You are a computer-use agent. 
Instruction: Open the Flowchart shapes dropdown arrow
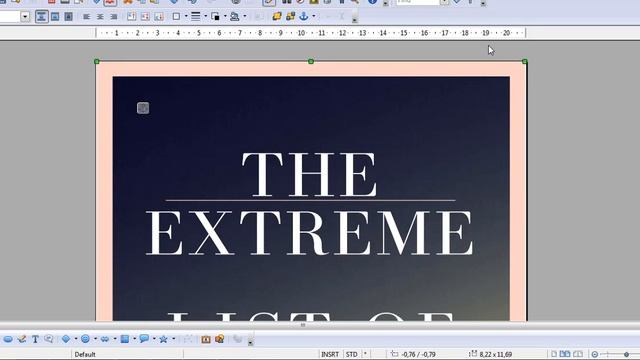[x=134, y=339]
